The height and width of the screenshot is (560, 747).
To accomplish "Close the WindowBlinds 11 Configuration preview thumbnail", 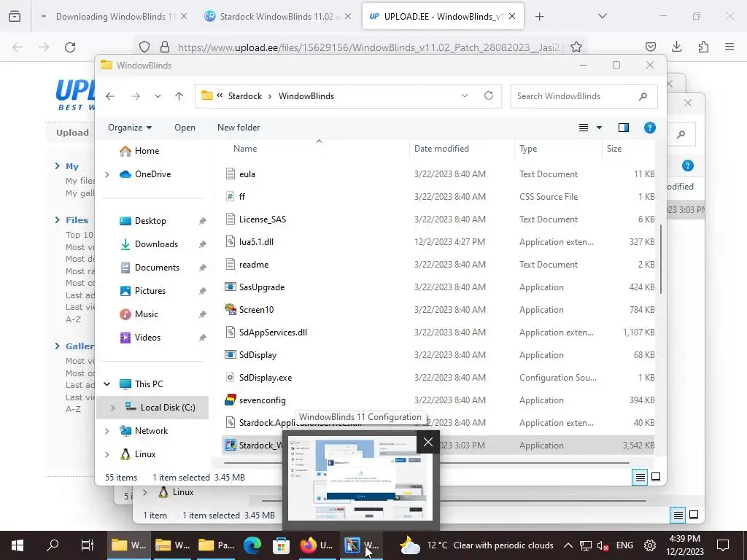I will tap(427, 443).
